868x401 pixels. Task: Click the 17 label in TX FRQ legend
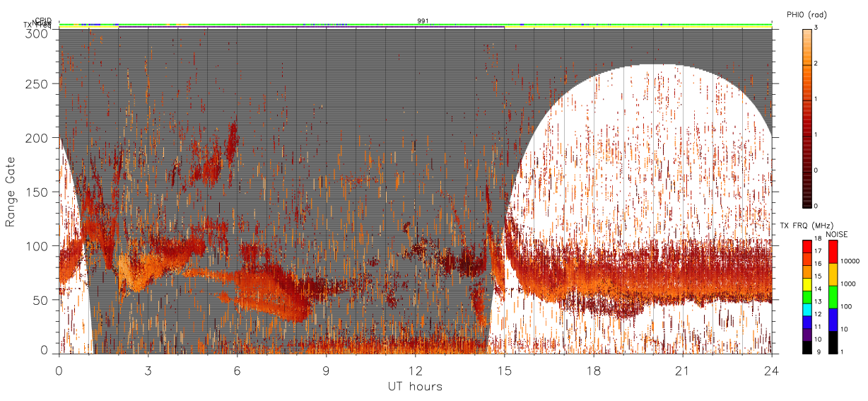coord(819,252)
